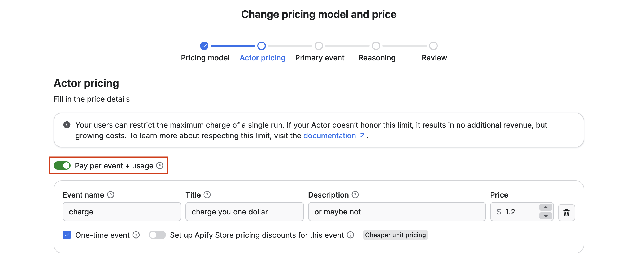644x260 pixels.
Task: Enable Apify Store pricing discounts for this event
Action: [157, 235]
